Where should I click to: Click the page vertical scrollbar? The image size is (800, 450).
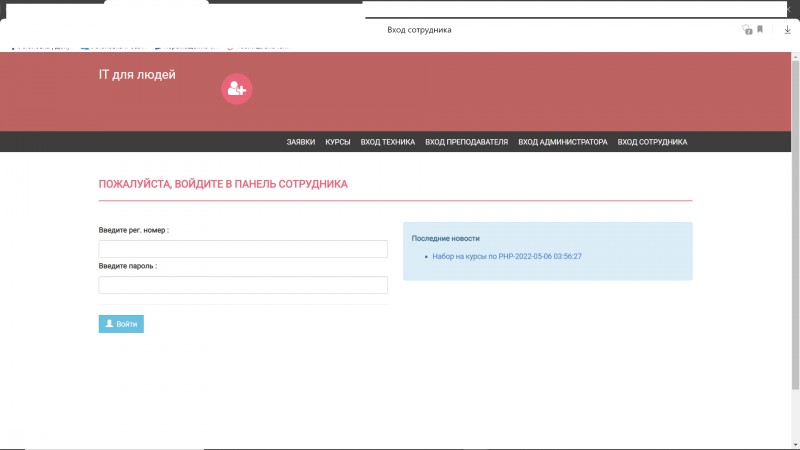pos(795,224)
